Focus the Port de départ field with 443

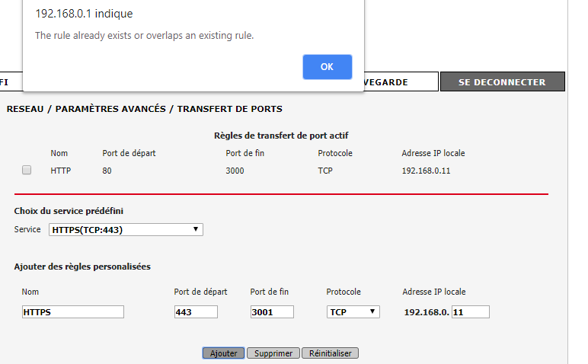tap(196, 311)
